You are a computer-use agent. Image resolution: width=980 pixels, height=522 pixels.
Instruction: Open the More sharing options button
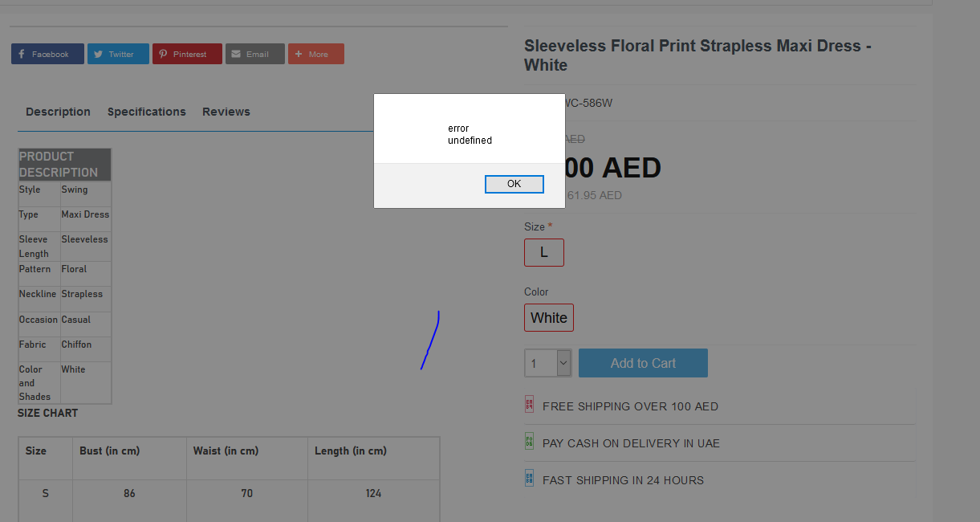pos(316,54)
